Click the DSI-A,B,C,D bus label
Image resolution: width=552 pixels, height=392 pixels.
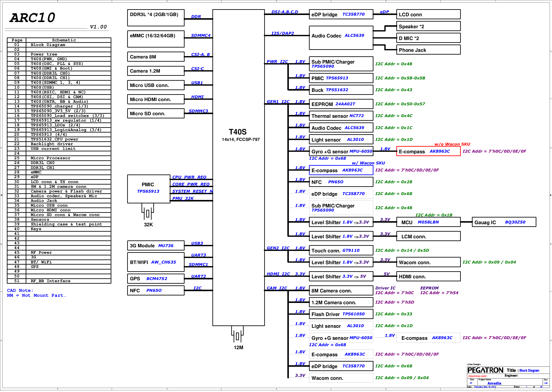[x=285, y=12]
